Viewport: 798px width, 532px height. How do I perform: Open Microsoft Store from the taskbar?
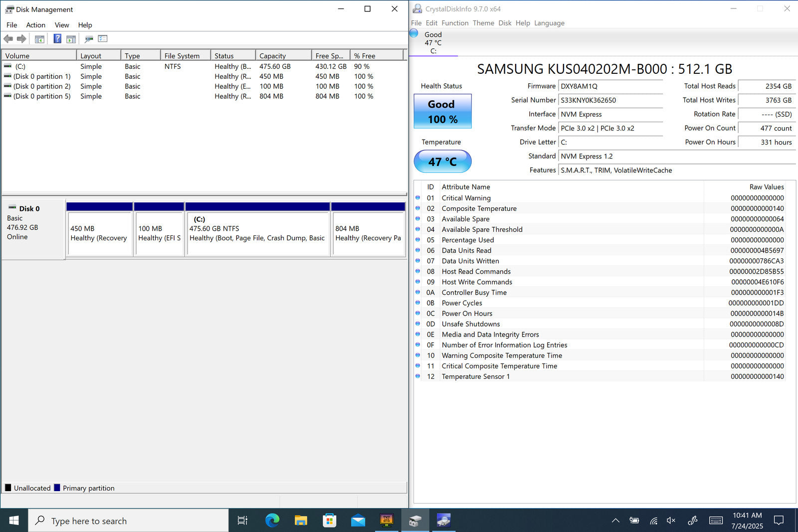tap(329, 521)
